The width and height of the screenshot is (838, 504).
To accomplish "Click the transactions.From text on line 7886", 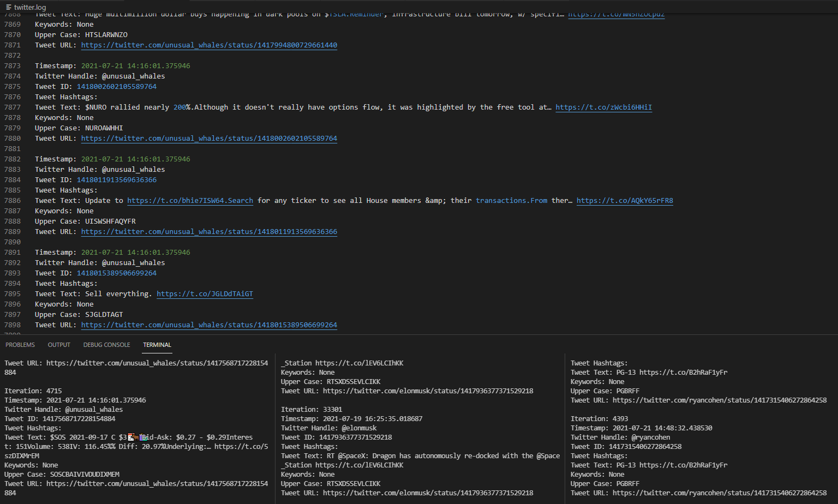I will [511, 201].
